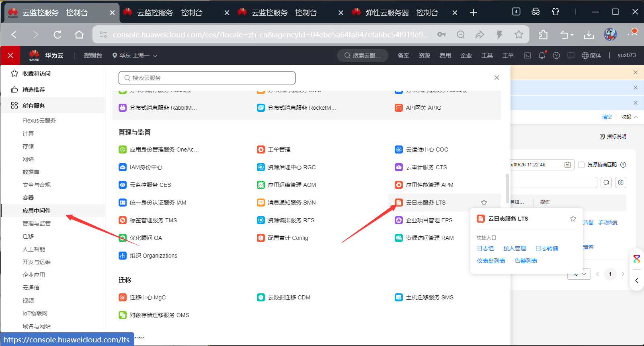Open the IAM身份中心 icon
Viewport: 644px width, 346px height.
(123, 167)
